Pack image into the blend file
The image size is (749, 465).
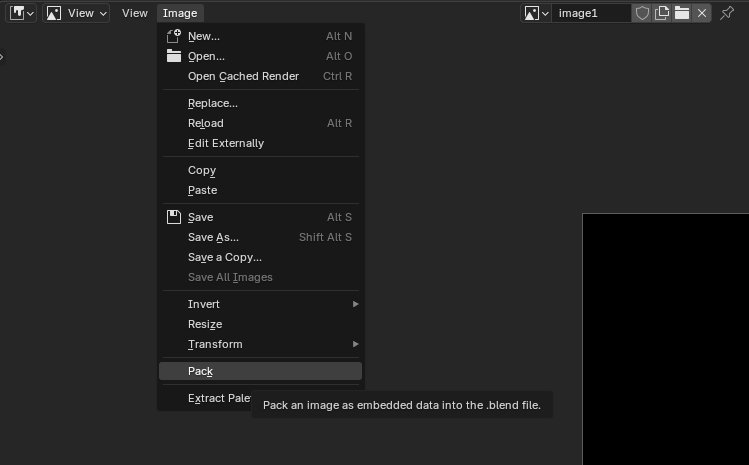[260, 371]
